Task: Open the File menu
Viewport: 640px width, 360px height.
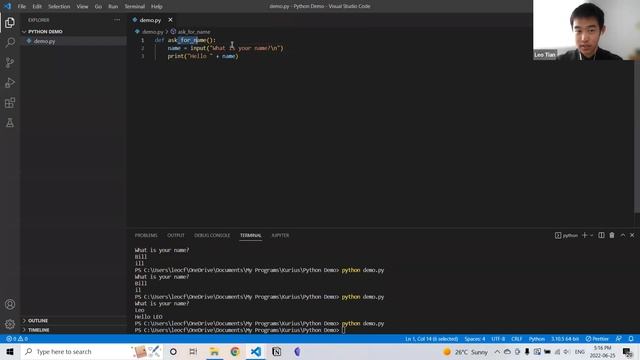Action: pyautogui.click(x=22, y=6)
